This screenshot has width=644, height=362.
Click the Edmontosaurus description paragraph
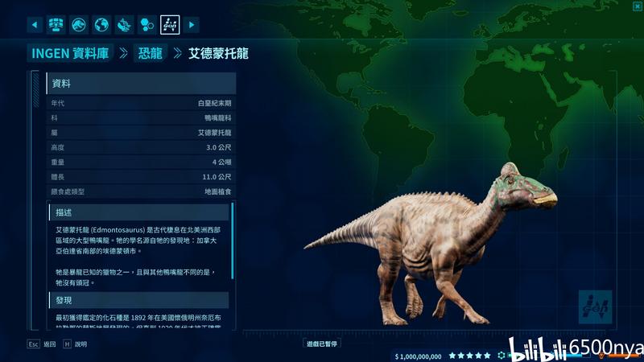point(138,241)
